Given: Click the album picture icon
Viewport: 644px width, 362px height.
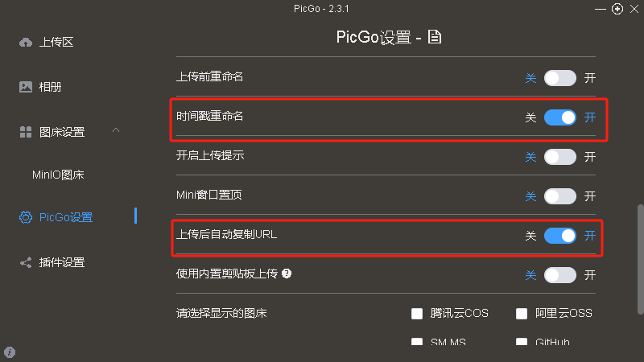Looking at the screenshot, I should tap(26, 87).
